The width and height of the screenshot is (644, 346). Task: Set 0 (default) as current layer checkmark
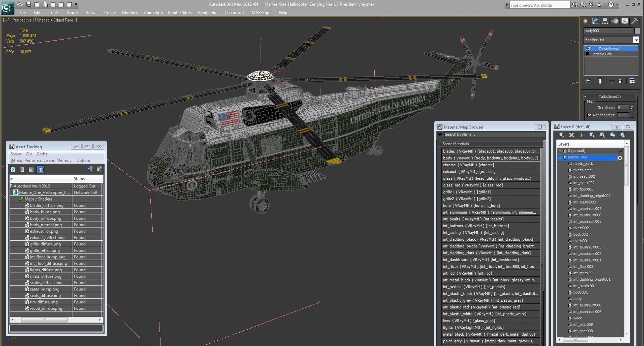point(620,151)
